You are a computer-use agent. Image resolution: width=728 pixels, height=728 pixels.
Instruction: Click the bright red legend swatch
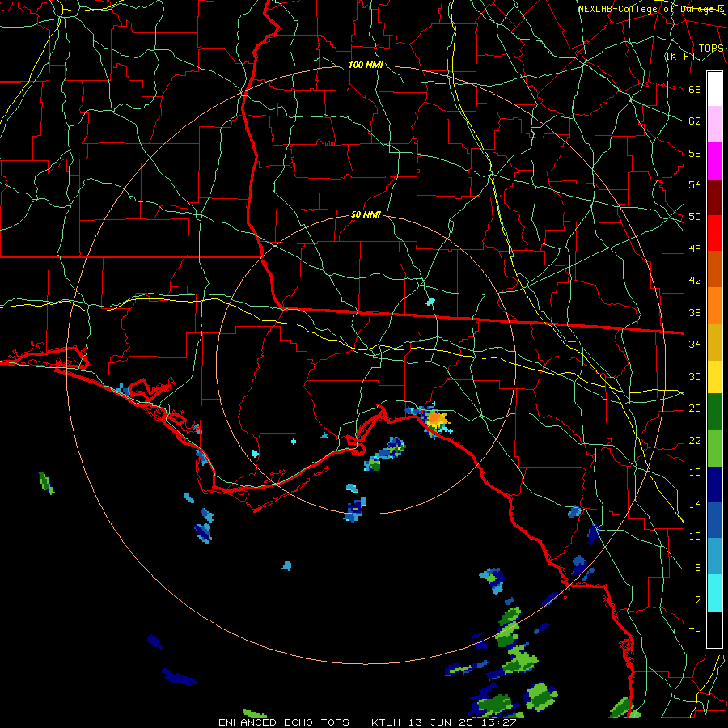pos(714,233)
